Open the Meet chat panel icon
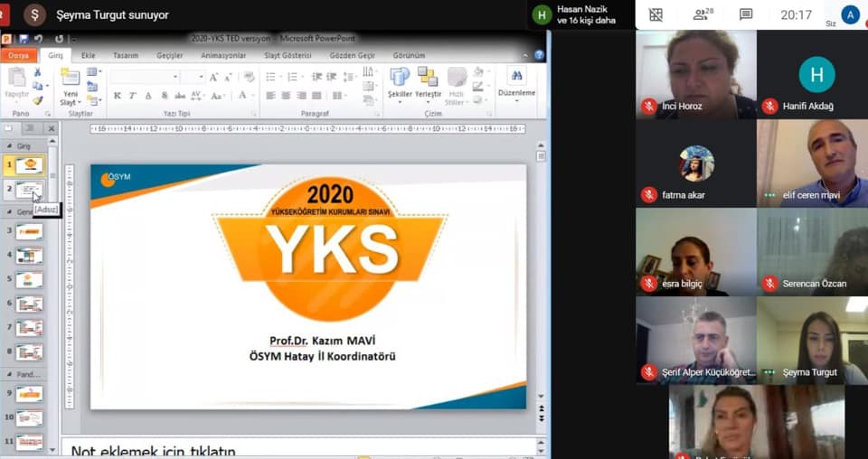The width and height of the screenshot is (868, 459). pos(746,14)
